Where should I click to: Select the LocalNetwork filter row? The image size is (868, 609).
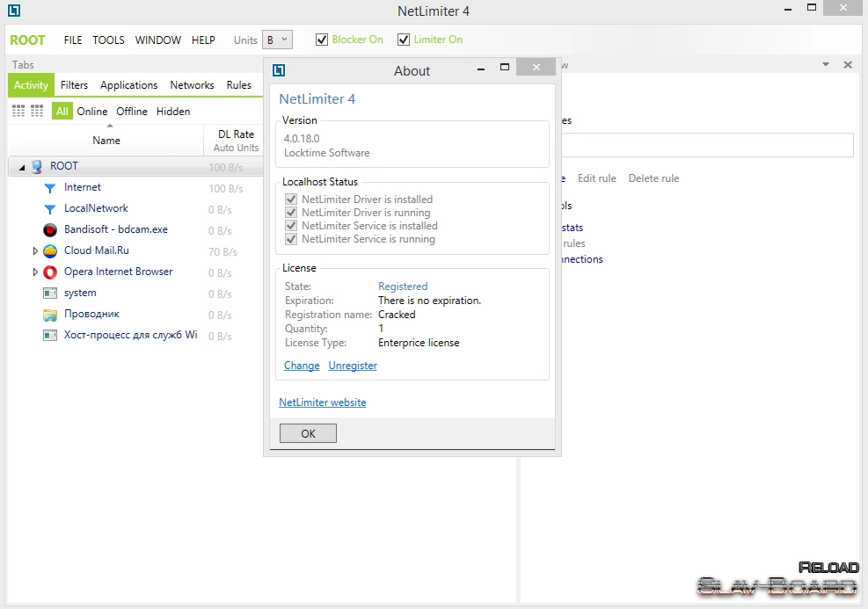(135, 209)
